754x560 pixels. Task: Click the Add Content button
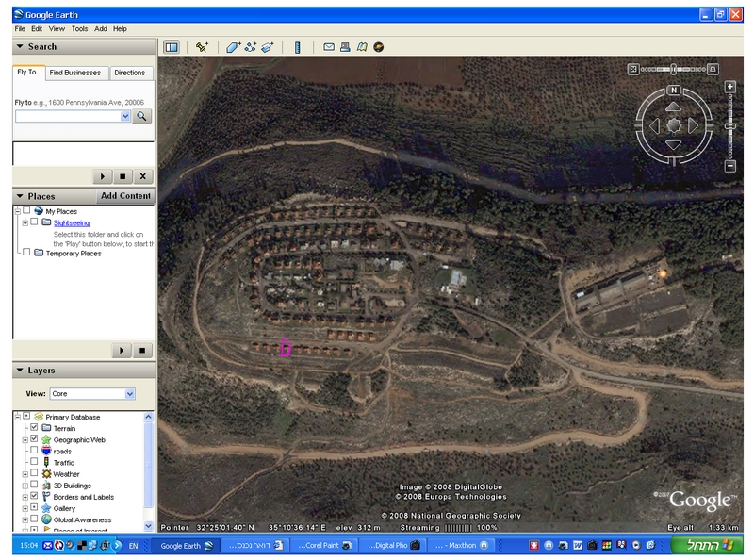coord(125,196)
